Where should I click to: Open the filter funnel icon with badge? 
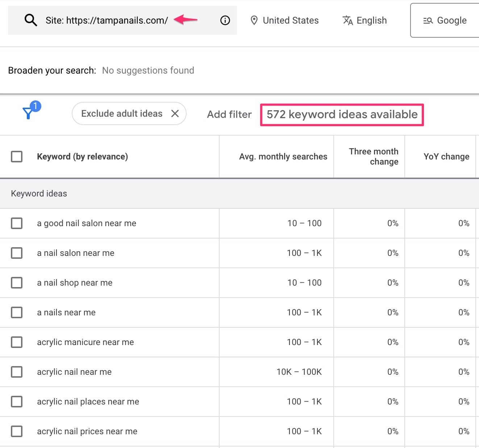point(29,113)
